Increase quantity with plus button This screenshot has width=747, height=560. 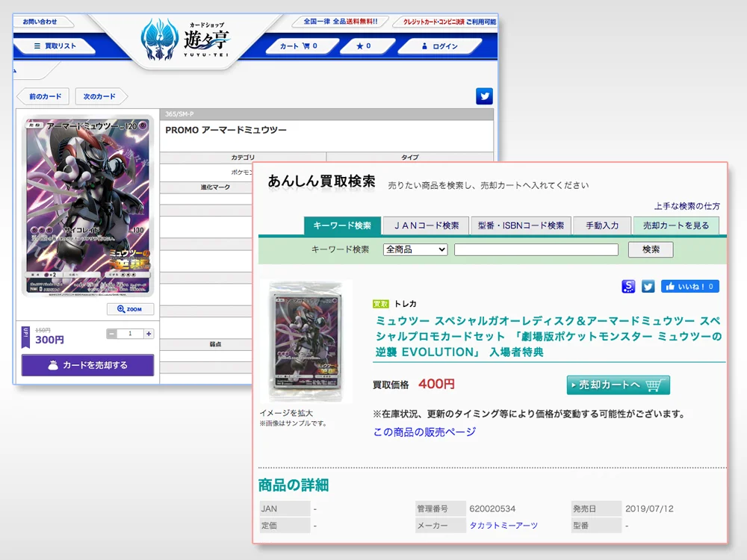149,334
